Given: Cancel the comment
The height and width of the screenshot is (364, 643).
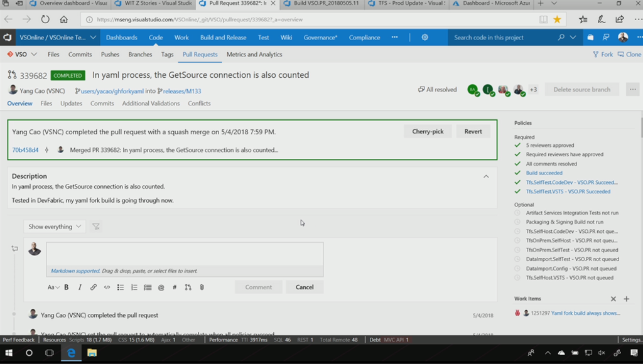Looking at the screenshot, I should 305,287.
